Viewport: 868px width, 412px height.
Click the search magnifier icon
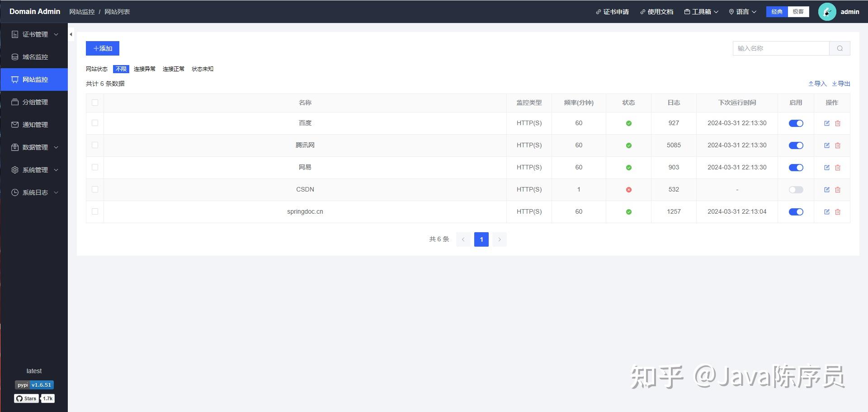point(840,48)
